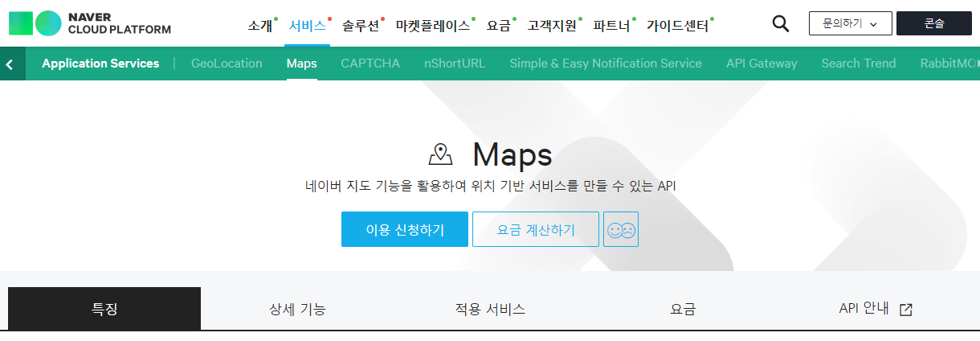Switch to the 요금 tab below the banner
Viewport: 980px width, 341px height.
click(x=683, y=309)
